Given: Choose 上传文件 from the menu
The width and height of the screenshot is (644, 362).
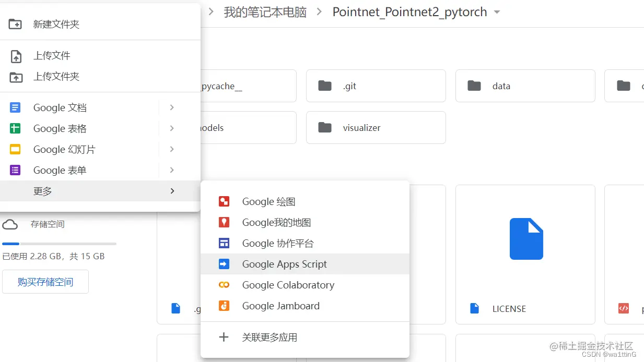Looking at the screenshot, I should (100, 56).
